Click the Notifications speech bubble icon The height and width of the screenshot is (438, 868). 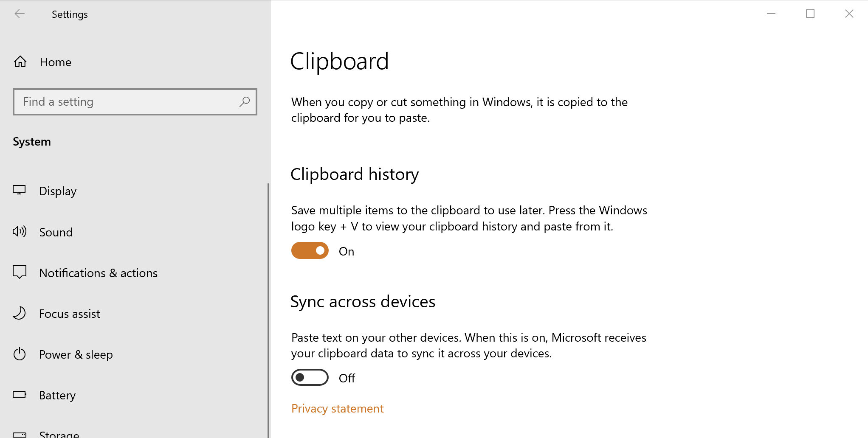pyautogui.click(x=20, y=272)
